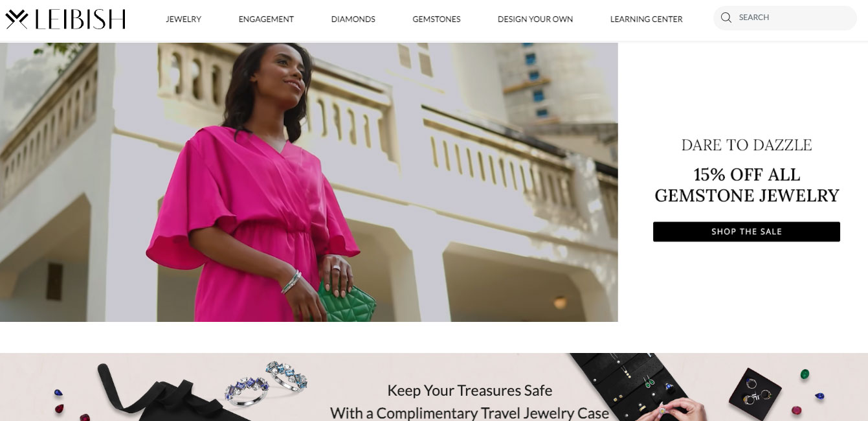
Task: Click the black ring box with rings
Action: tap(755, 391)
